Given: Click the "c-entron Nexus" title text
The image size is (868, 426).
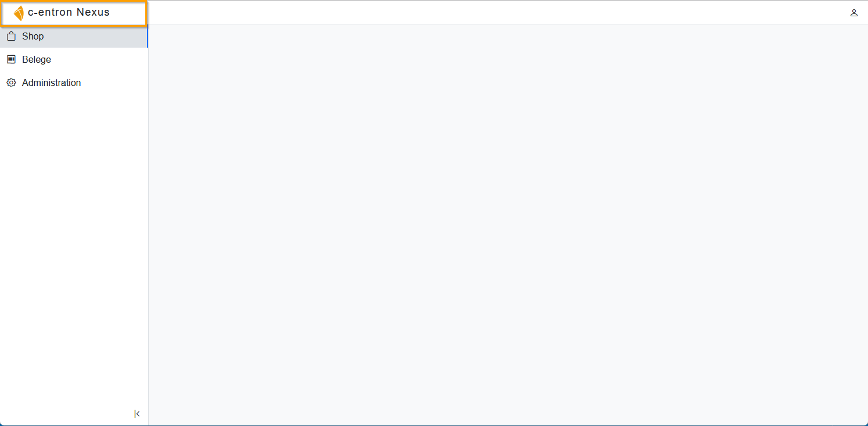Looking at the screenshot, I should pyautogui.click(x=69, y=13).
